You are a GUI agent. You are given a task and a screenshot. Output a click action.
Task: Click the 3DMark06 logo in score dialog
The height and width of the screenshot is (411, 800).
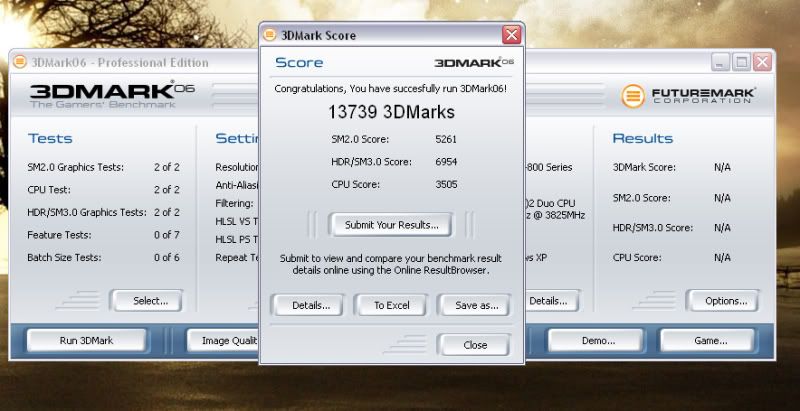pos(474,62)
